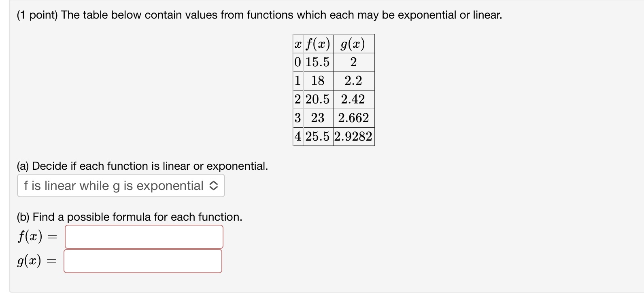The width and height of the screenshot is (644, 293).
Task: Click the value 20.5 in the table
Action: [318, 99]
